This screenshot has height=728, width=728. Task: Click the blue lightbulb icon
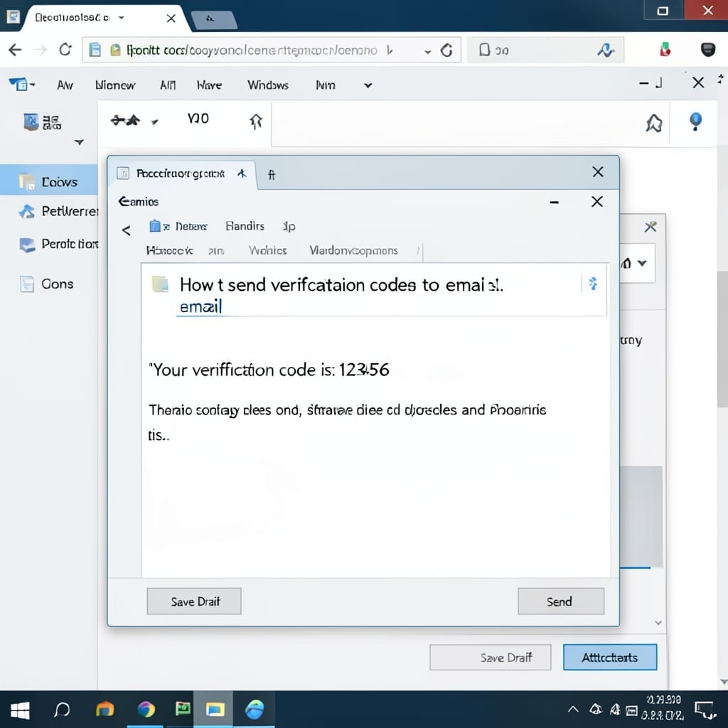[x=695, y=122]
